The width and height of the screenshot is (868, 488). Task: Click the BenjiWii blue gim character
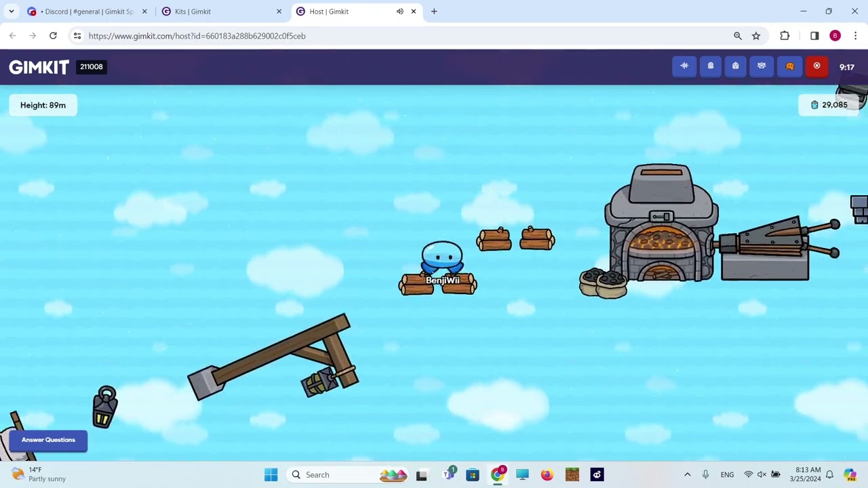(442, 258)
